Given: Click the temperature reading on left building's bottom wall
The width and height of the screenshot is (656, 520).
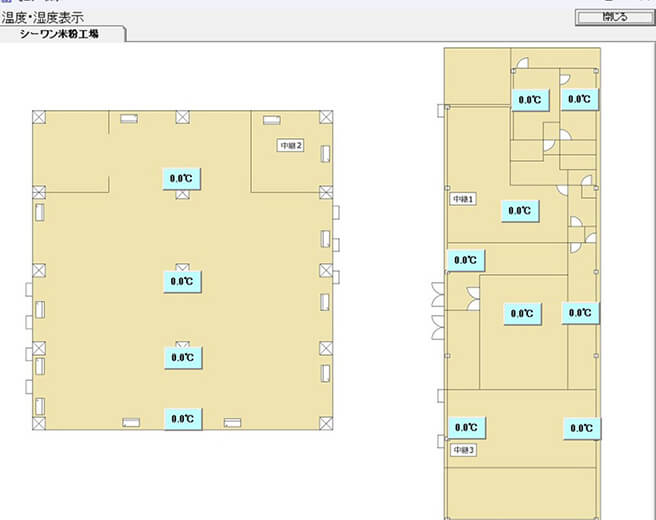Looking at the screenshot, I should tap(182, 419).
